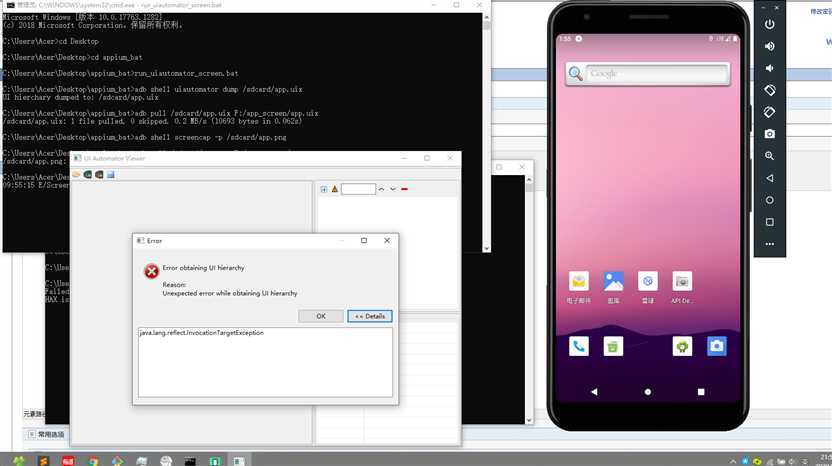The height and width of the screenshot is (466, 832).
Task: Open the green trash bin app icon
Action: 613,347
